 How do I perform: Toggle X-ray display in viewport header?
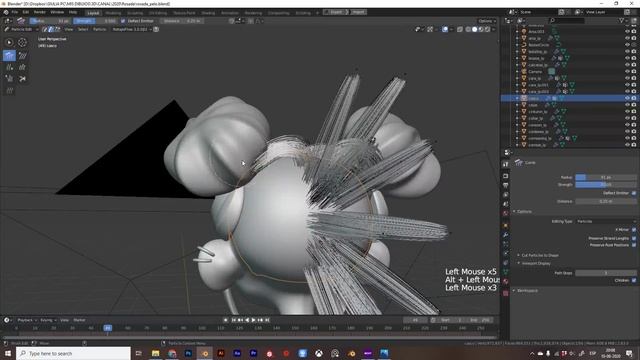(460, 29)
